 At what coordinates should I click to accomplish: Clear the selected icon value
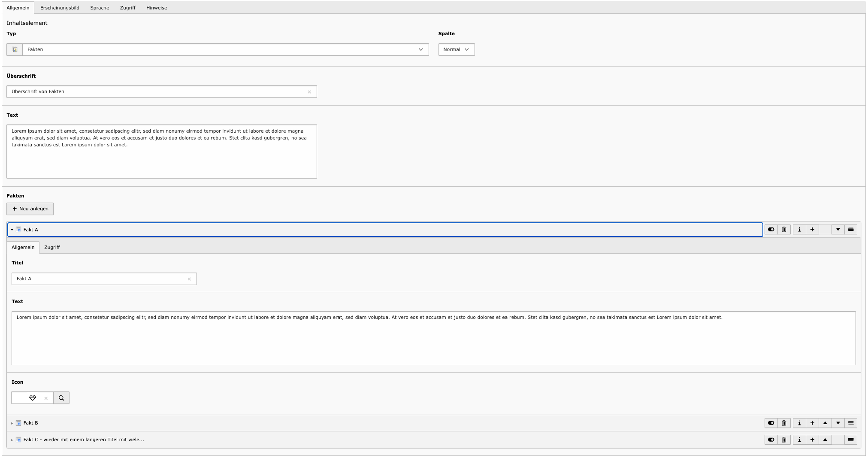(x=46, y=398)
